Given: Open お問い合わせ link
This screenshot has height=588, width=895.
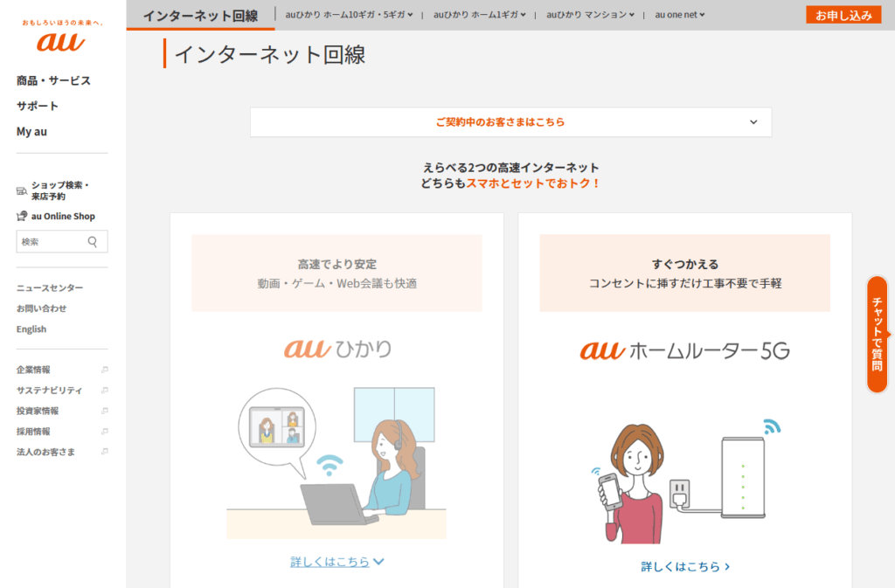Looking at the screenshot, I should (x=41, y=308).
